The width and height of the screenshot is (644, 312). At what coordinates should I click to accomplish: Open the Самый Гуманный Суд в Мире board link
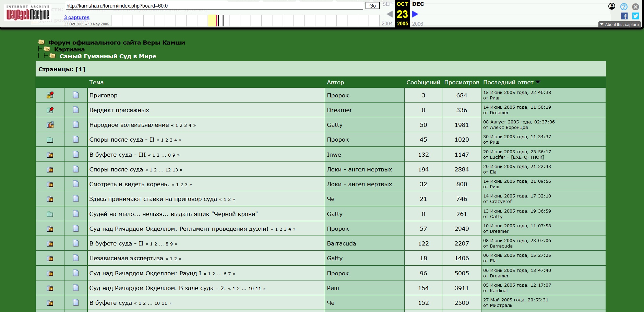click(x=108, y=56)
